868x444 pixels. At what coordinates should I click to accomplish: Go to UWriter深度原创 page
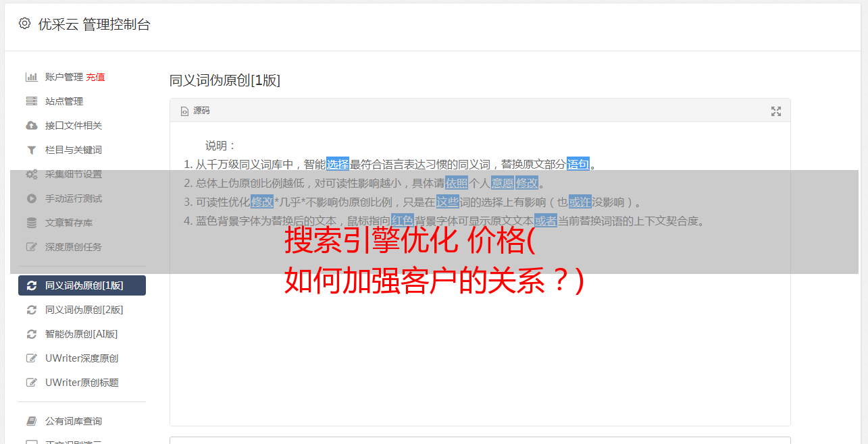pos(82,358)
